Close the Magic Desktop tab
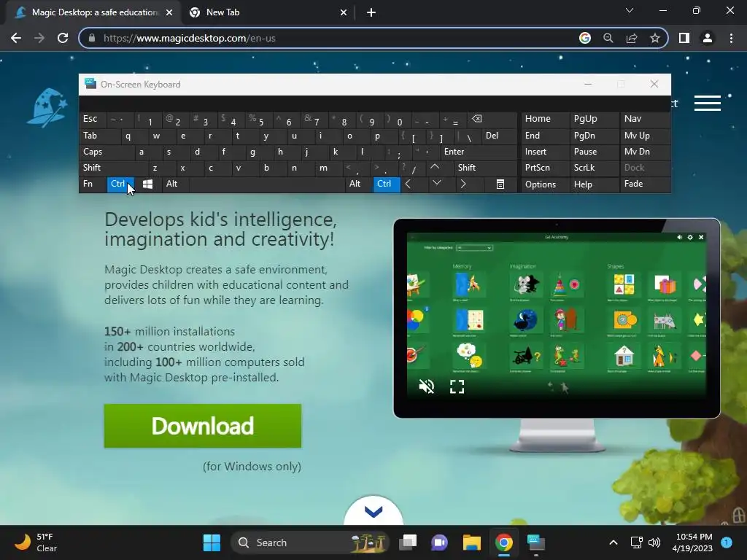Image resolution: width=747 pixels, height=560 pixels. [x=169, y=12]
